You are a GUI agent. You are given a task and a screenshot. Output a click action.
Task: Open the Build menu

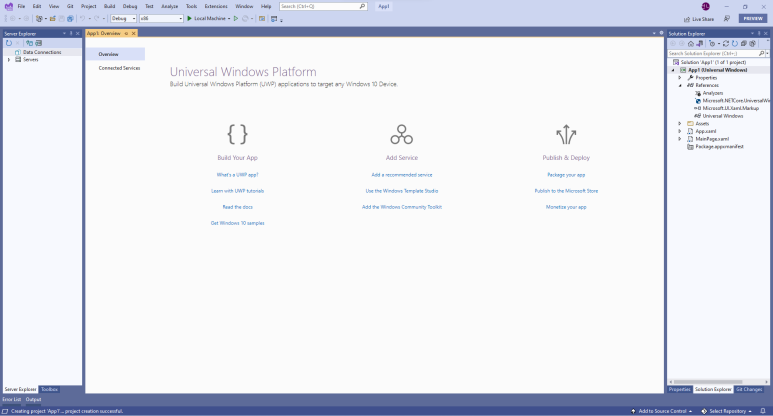pyautogui.click(x=109, y=6)
